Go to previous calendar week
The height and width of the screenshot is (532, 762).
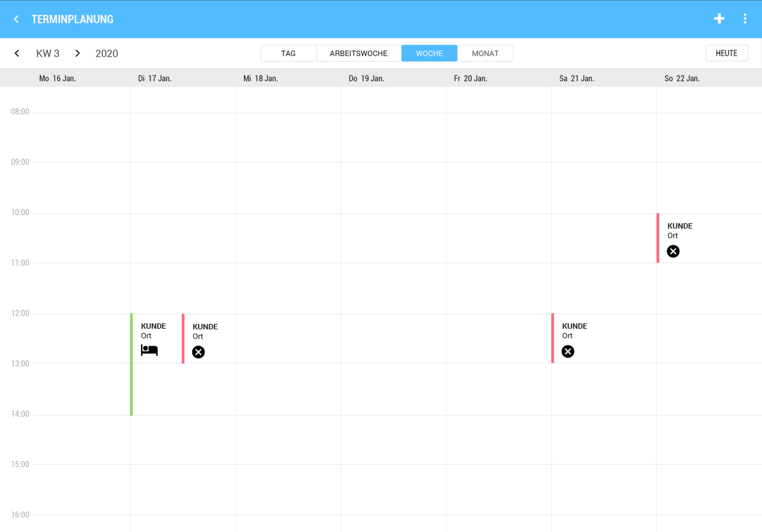[17, 53]
